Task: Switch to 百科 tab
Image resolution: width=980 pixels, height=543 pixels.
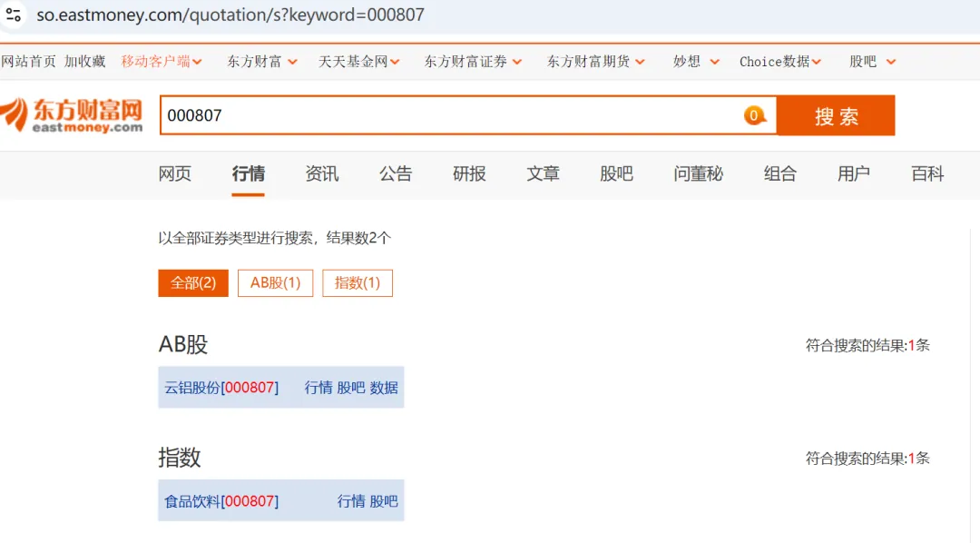Action: pos(927,174)
